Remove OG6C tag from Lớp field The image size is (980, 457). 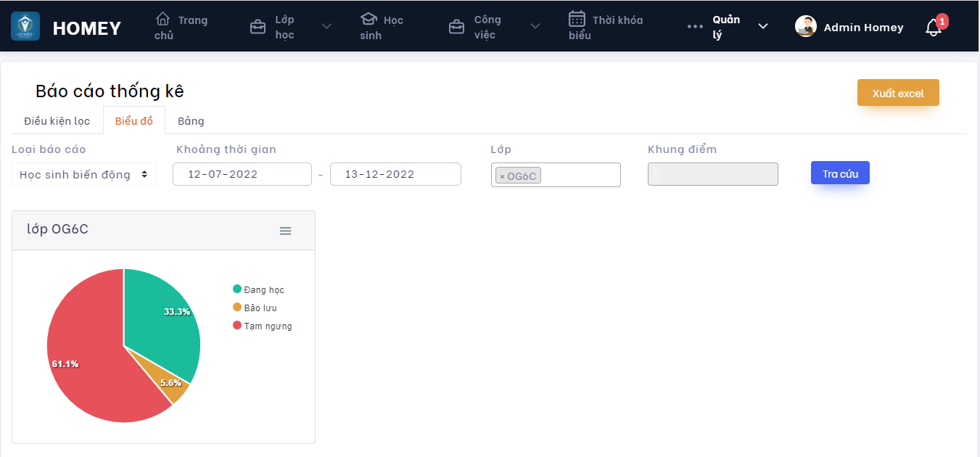502,176
